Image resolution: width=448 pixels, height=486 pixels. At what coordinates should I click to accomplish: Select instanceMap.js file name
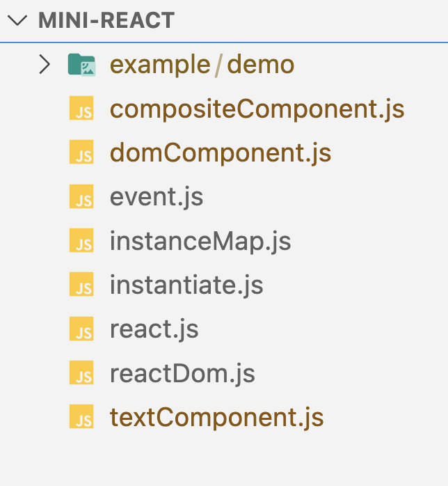point(200,242)
